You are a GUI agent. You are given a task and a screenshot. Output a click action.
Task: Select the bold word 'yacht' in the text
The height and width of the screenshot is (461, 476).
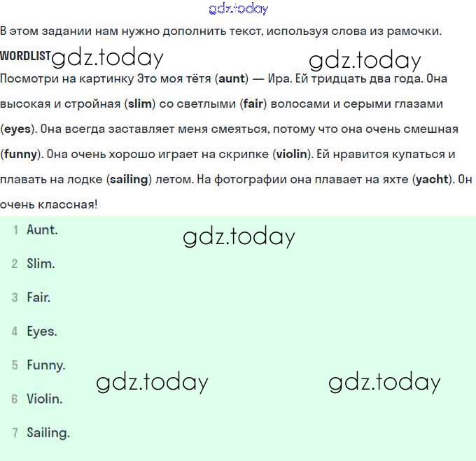(x=431, y=179)
